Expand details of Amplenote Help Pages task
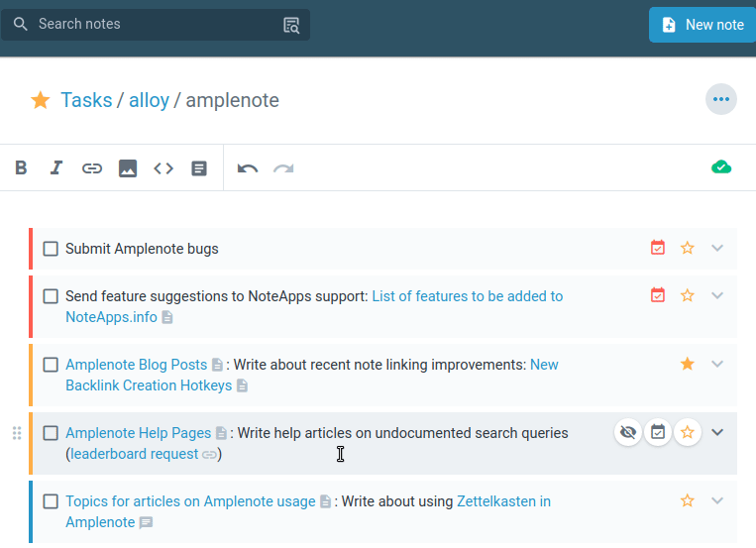 [717, 432]
